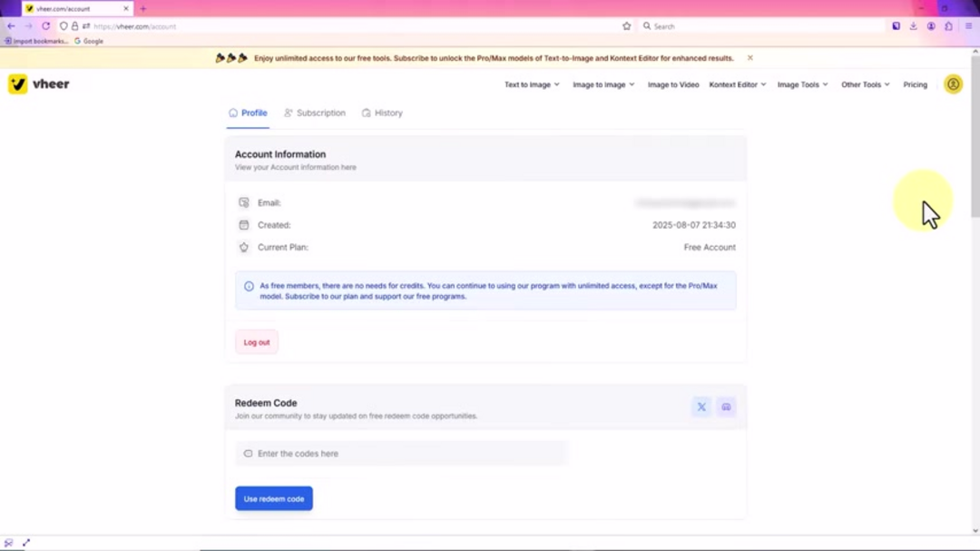Image resolution: width=980 pixels, height=551 pixels.
Task: Click the vheer logo icon
Action: click(17, 84)
